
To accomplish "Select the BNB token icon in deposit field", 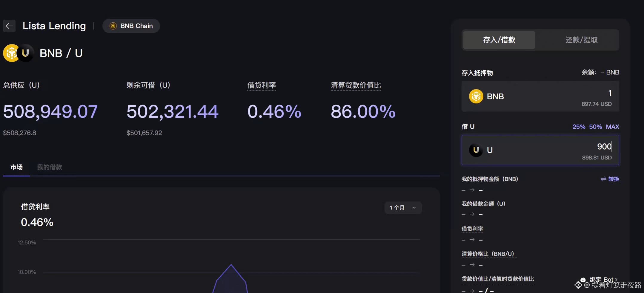I will 477,96.
